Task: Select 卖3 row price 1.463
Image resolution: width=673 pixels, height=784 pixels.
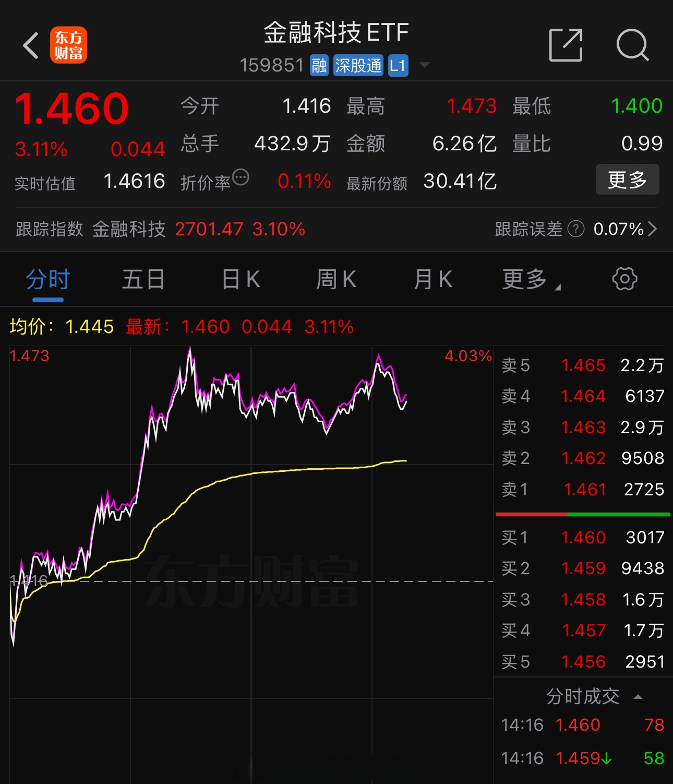Action: (583, 427)
